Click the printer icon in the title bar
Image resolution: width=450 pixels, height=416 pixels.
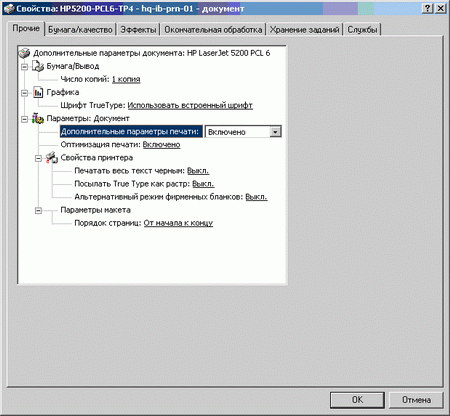click(9, 9)
